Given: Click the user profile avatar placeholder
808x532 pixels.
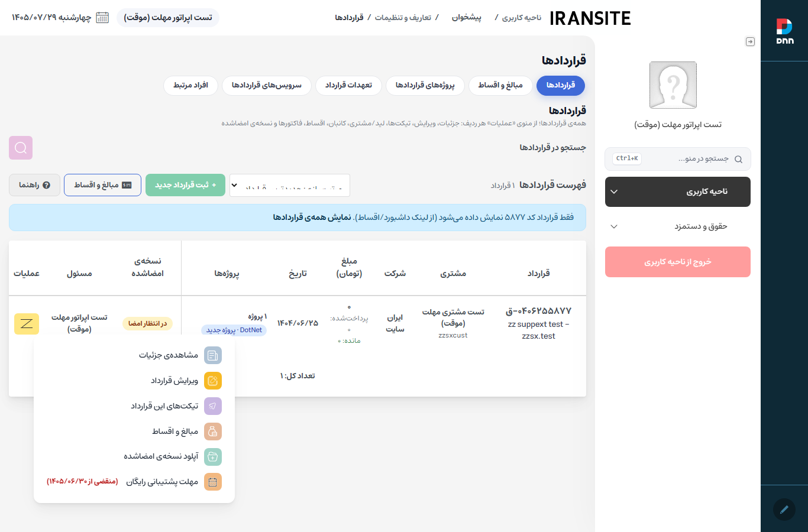Looking at the screenshot, I should [673, 85].
